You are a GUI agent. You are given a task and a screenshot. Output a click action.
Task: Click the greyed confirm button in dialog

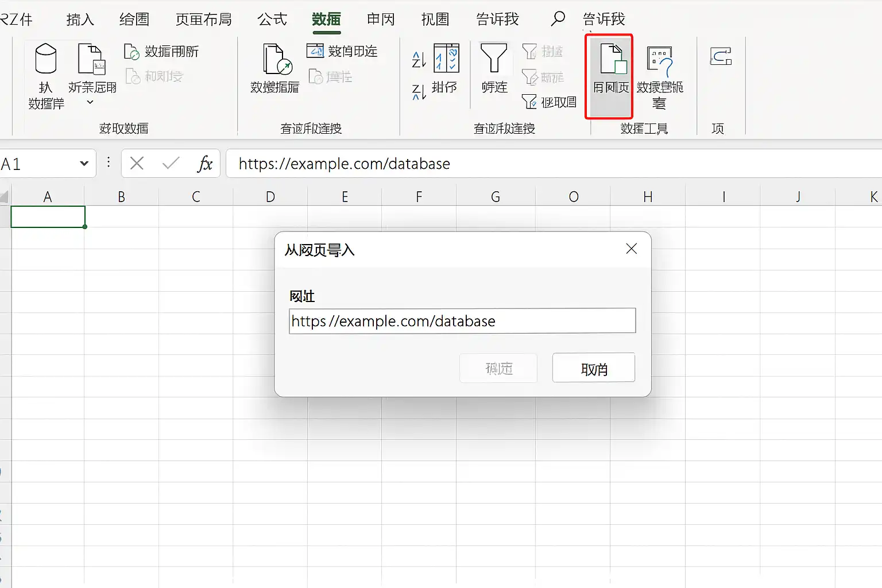coord(498,368)
